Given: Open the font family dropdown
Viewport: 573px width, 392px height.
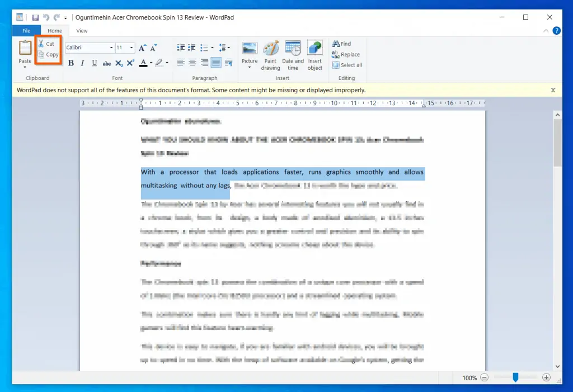Looking at the screenshot, I should point(111,48).
